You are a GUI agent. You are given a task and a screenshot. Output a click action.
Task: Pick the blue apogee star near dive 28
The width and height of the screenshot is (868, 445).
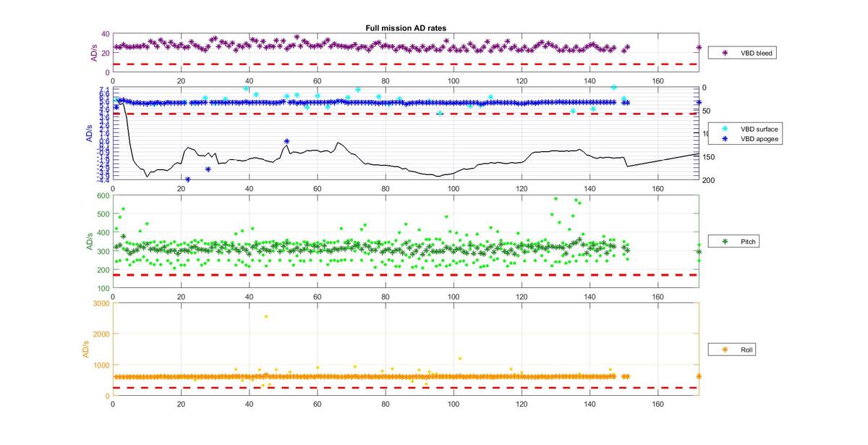point(208,169)
